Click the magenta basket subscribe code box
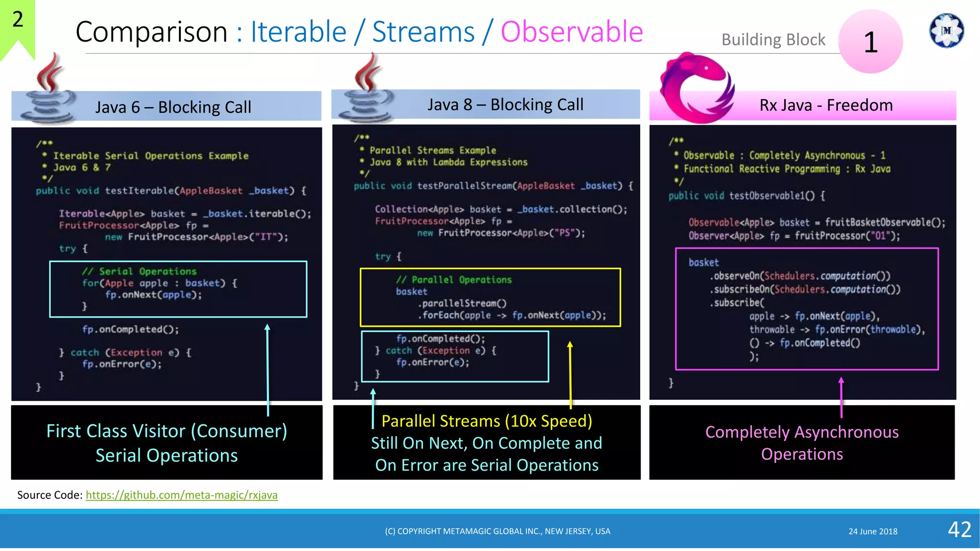This screenshot has width=980, height=551. tap(806, 309)
